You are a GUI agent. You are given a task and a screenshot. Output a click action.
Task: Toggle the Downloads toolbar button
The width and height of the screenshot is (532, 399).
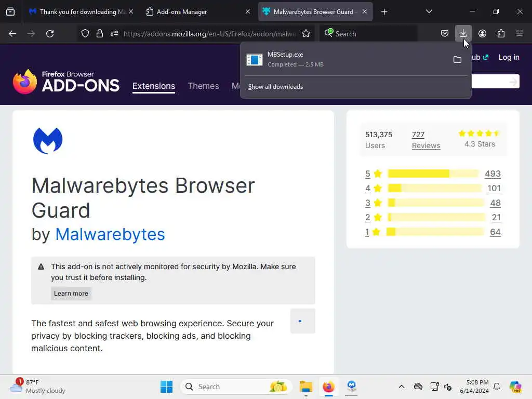[463, 34]
